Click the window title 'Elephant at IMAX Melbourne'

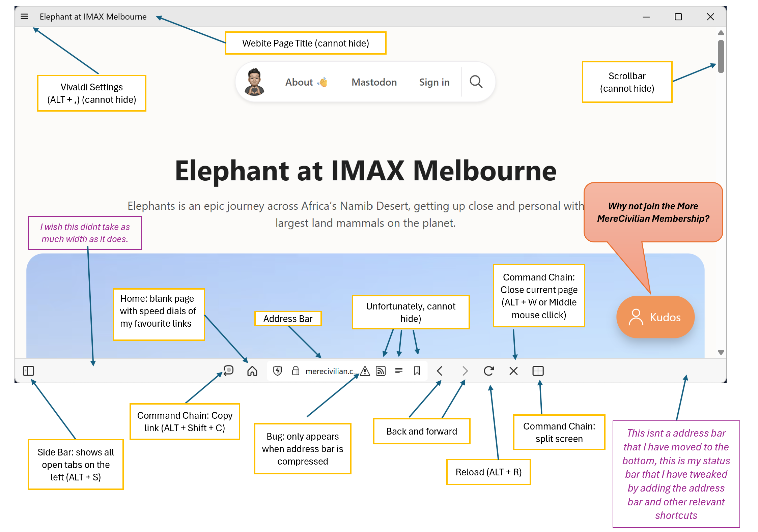93,17
